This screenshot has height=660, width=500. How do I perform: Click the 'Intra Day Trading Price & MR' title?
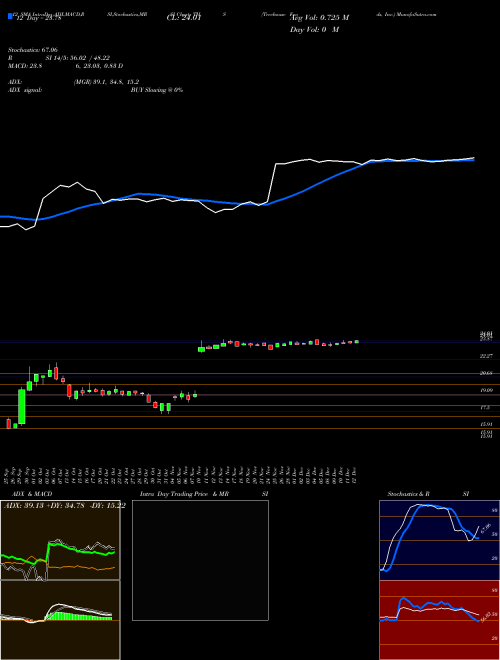click(184, 494)
